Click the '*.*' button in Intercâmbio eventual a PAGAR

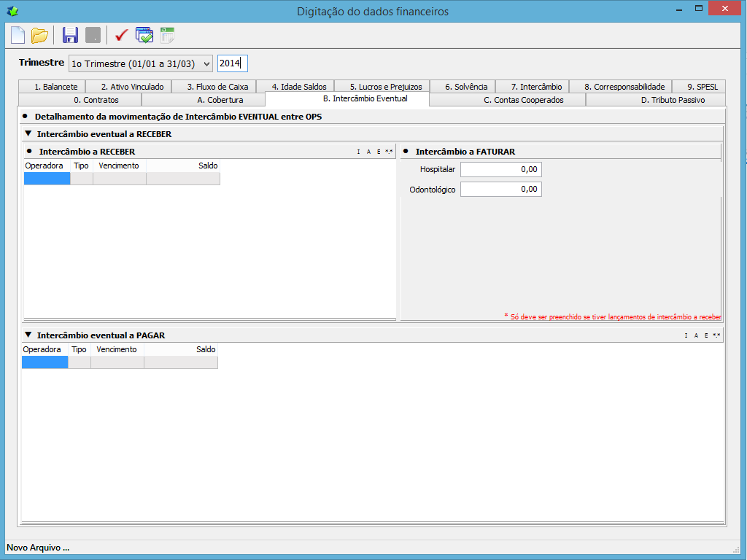point(716,335)
